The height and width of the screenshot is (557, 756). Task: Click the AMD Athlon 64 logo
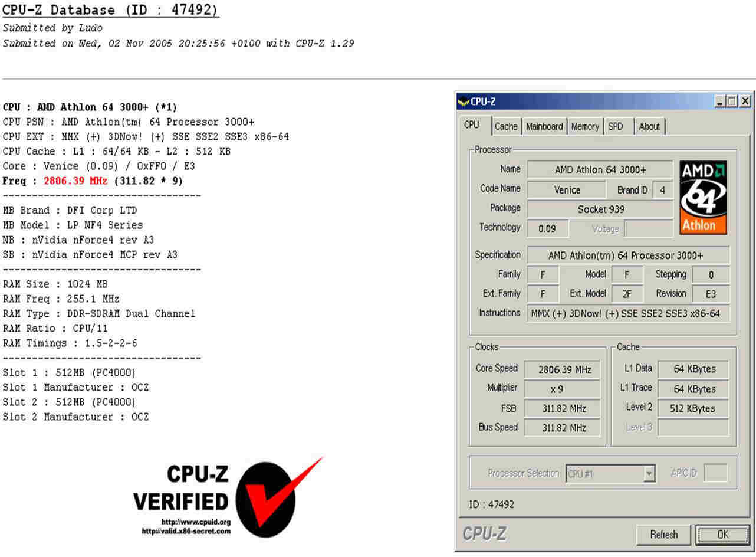click(703, 198)
